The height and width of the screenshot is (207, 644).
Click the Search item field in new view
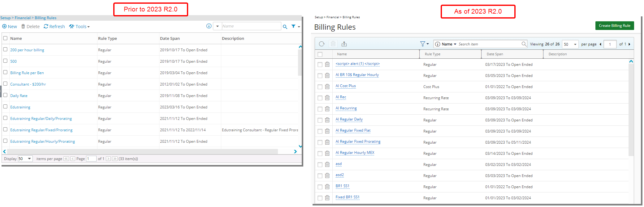(489, 44)
